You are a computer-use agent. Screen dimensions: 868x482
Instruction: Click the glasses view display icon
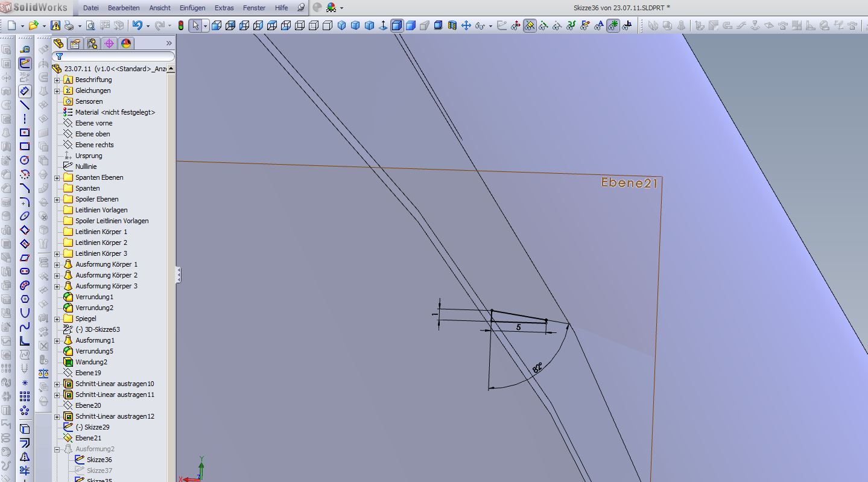click(480, 25)
